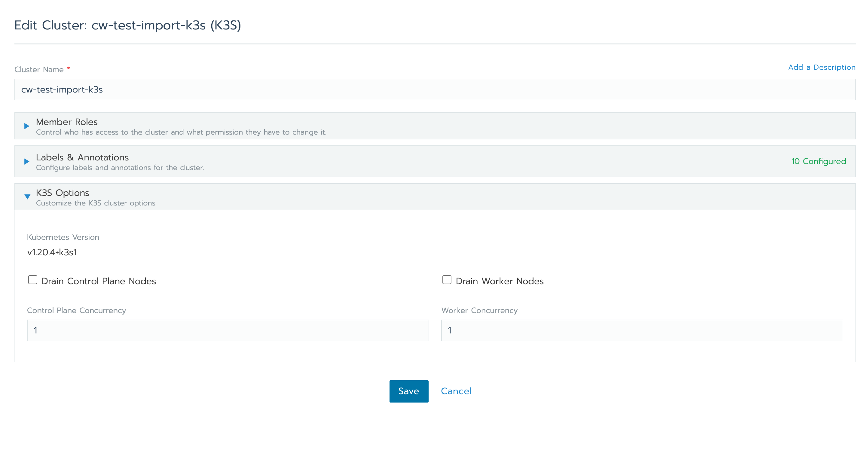Cancel editing the cluster
This screenshot has width=868, height=453.
point(456,391)
